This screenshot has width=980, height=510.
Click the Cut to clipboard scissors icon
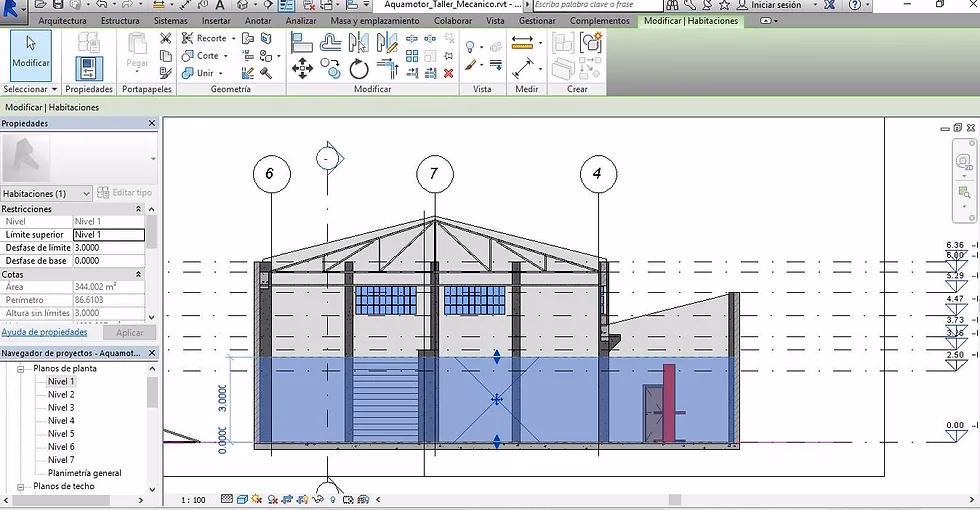click(x=166, y=39)
